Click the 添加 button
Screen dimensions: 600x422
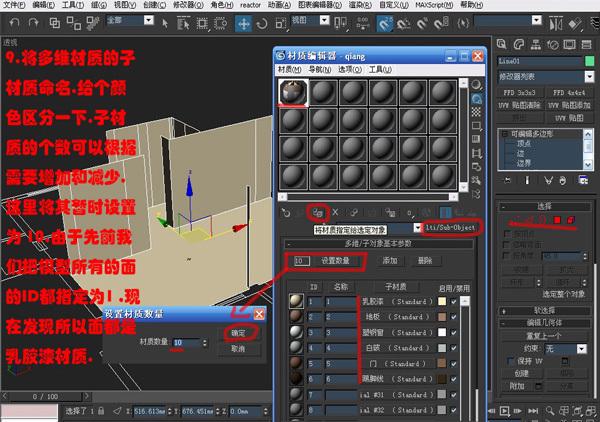point(390,261)
